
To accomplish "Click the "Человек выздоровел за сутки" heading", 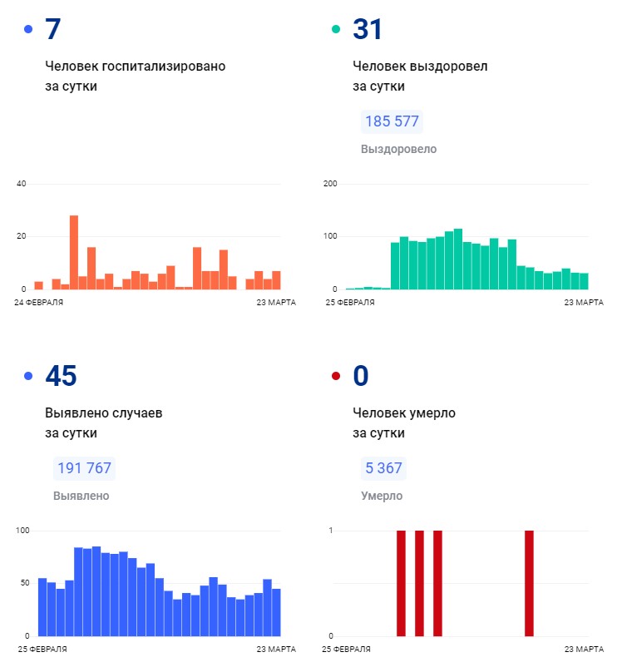I will pyautogui.click(x=419, y=76).
